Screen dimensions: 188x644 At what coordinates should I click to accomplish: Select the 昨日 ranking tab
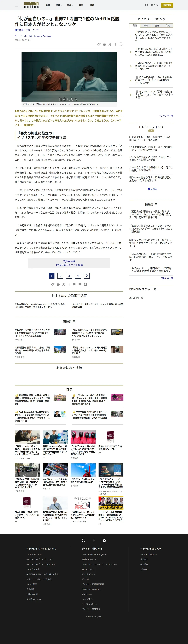[x=146, y=25]
